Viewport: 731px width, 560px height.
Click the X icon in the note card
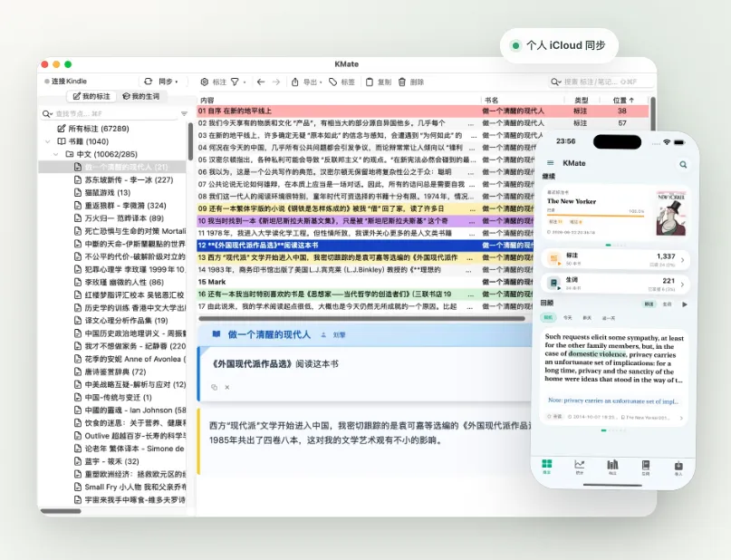tap(227, 387)
